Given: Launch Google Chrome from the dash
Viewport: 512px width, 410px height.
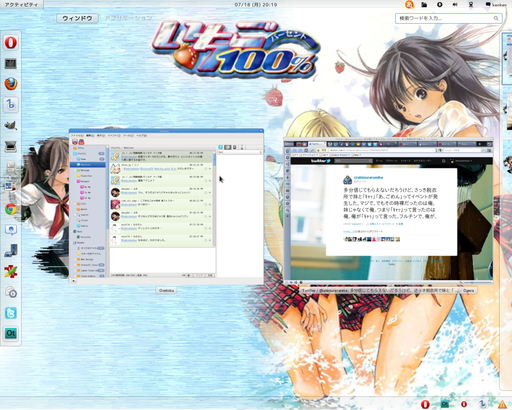Looking at the screenshot, I should tap(11, 209).
